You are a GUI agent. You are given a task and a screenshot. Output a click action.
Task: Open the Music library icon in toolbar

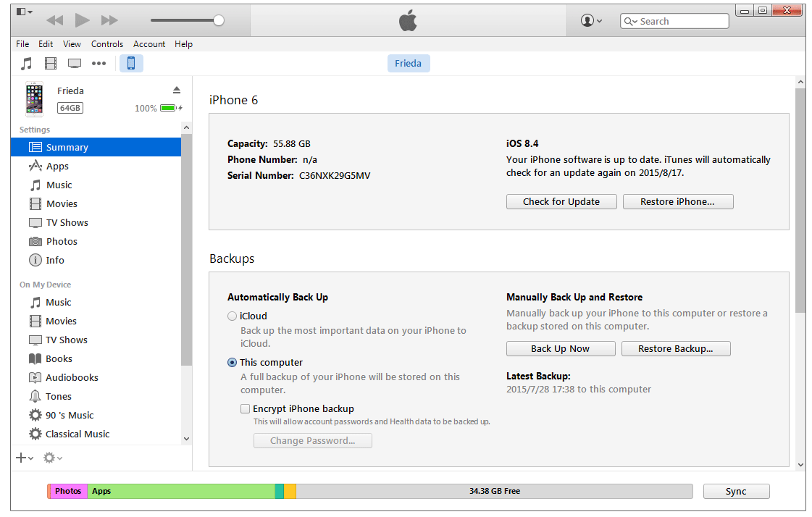tap(26, 64)
